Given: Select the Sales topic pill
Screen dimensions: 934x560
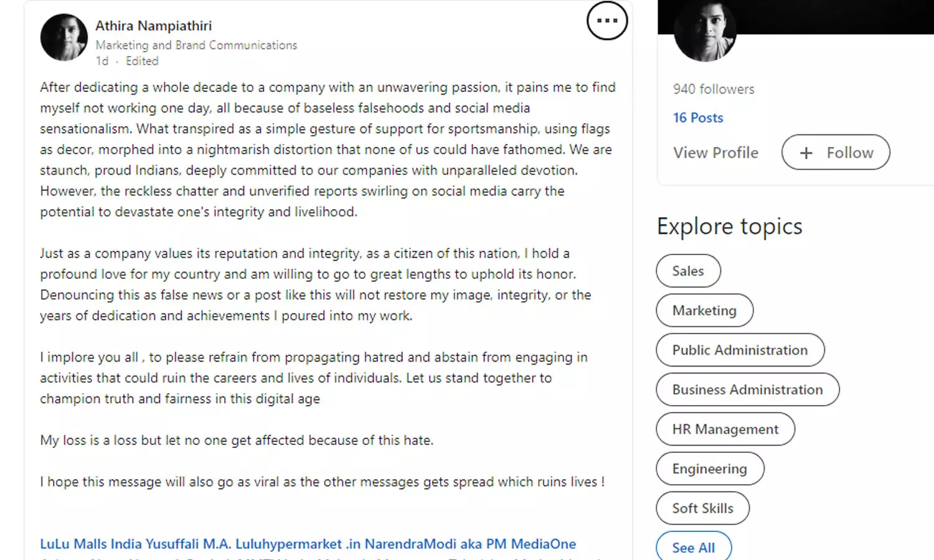Looking at the screenshot, I should (x=687, y=271).
